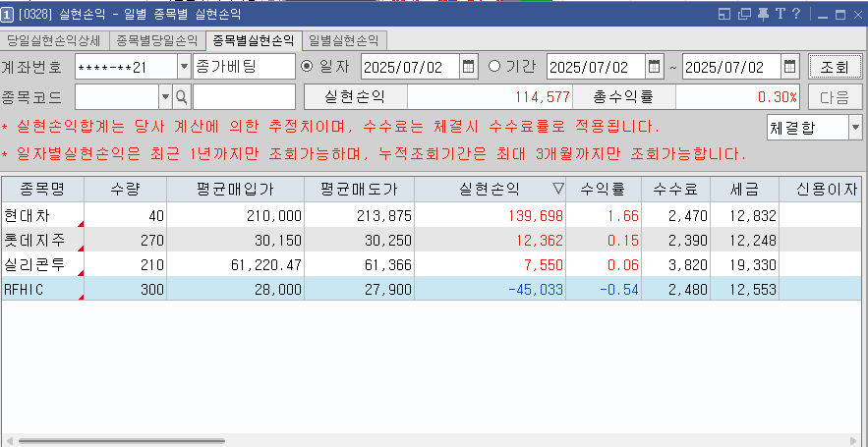The width and height of the screenshot is (868, 447).
Task: Open help with the question mark icon
Action: point(794,14)
